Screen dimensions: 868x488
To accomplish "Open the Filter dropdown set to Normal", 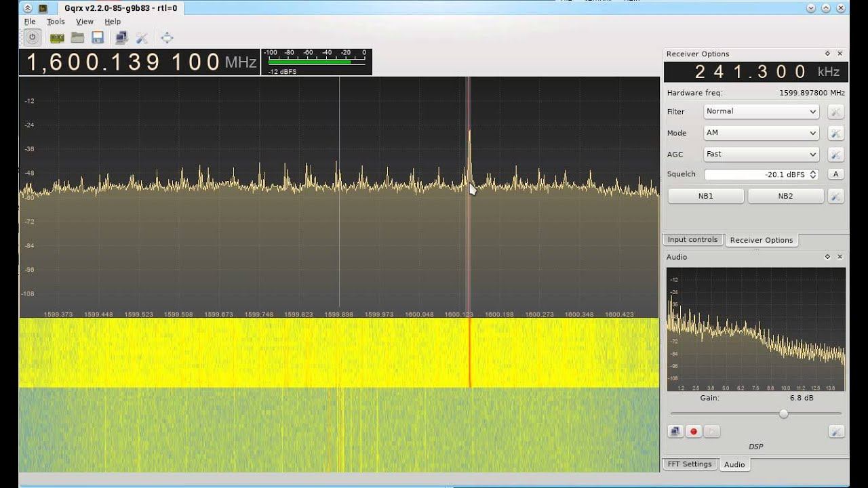I will (761, 111).
